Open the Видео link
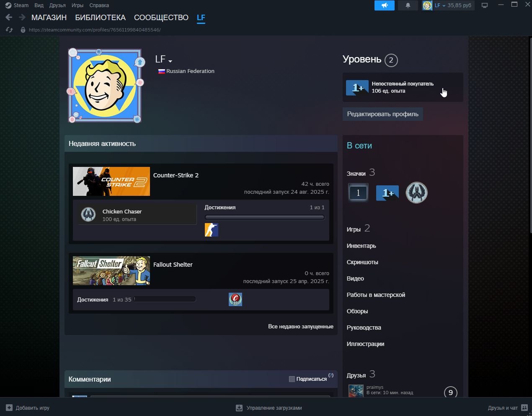 click(355, 278)
